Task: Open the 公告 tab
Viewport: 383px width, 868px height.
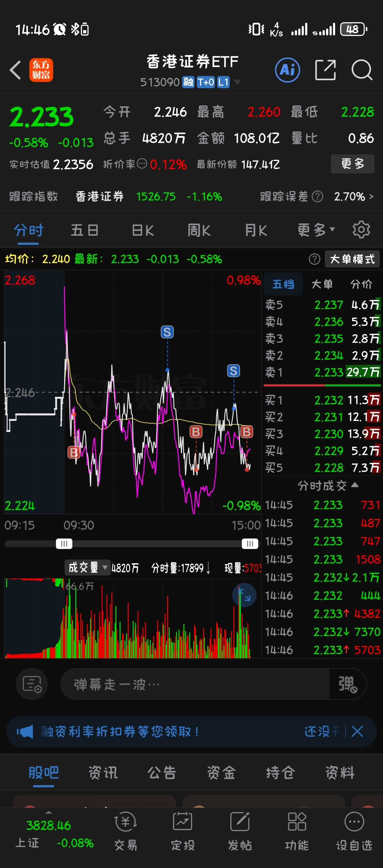Action: point(162,772)
